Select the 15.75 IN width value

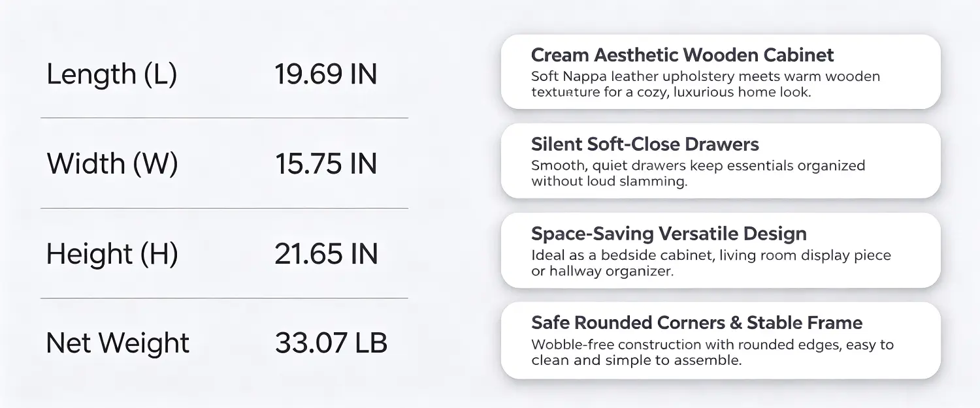pyautogui.click(x=325, y=164)
